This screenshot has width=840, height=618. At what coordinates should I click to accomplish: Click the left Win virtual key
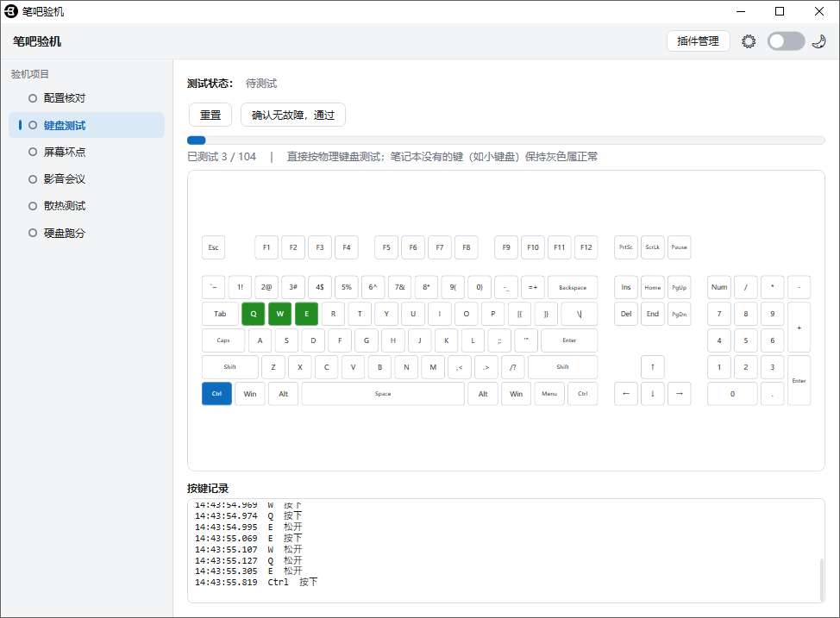(250, 394)
